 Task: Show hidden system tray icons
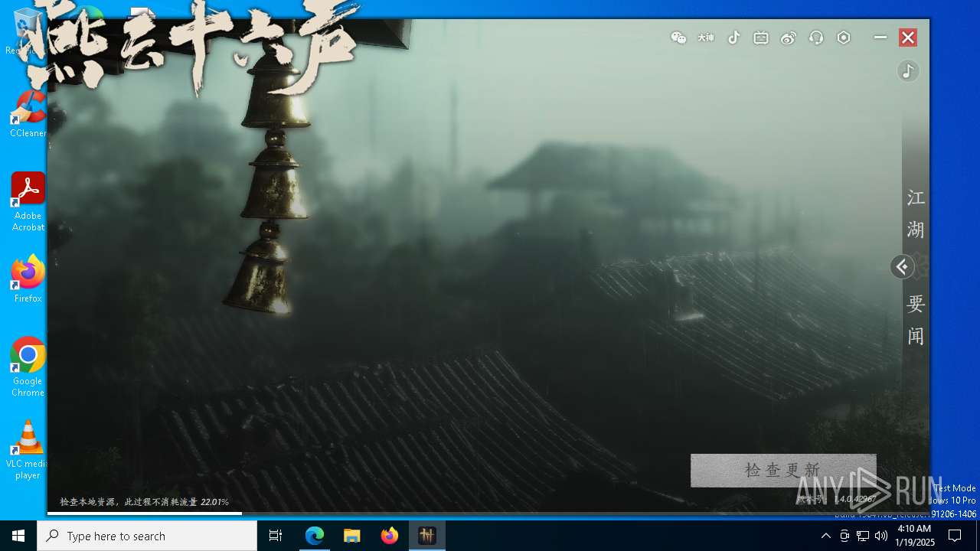click(x=825, y=536)
